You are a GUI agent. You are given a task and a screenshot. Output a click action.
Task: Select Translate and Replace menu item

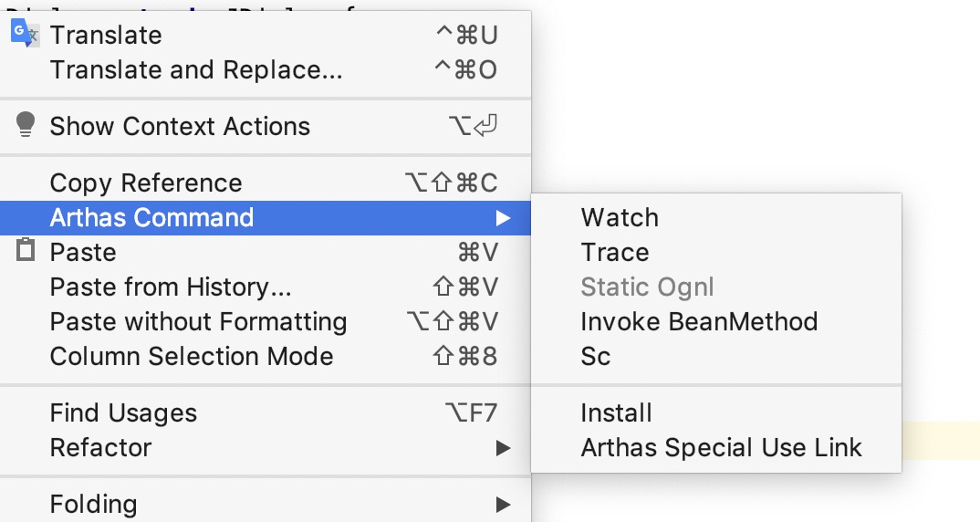point(266,70)
